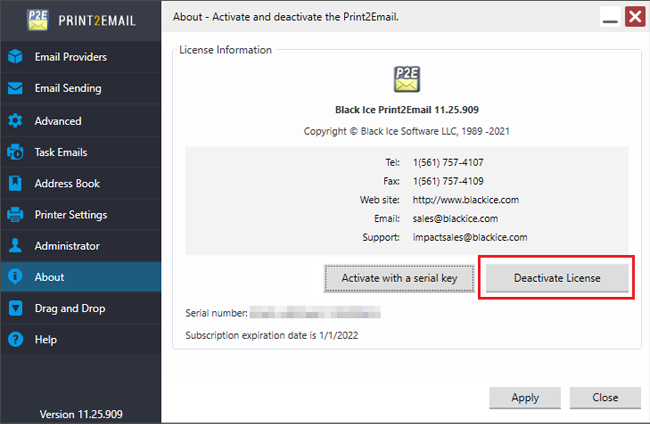This screenshot has height=424, width=650.
Task: Click the subscription expiration date text
Action: (272, 335)
